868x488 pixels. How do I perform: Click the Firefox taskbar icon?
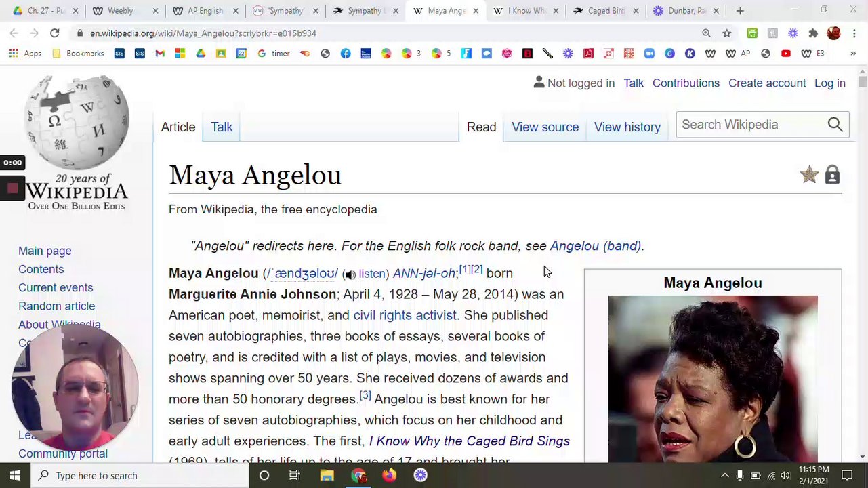(x=389, y=476)
